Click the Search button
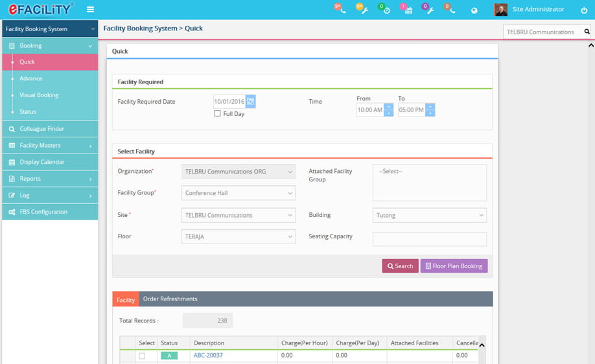Viewport: 595px width, 364px height. click(400, 266)
